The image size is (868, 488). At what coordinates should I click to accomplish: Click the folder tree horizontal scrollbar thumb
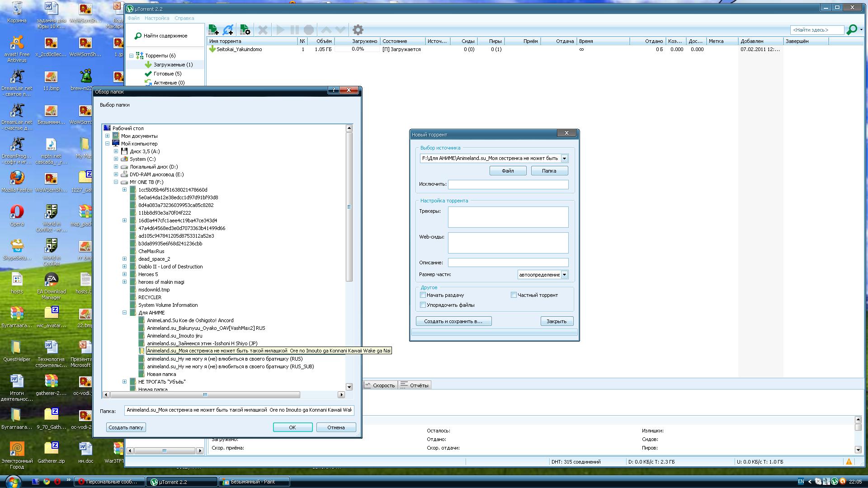[205, 395]
